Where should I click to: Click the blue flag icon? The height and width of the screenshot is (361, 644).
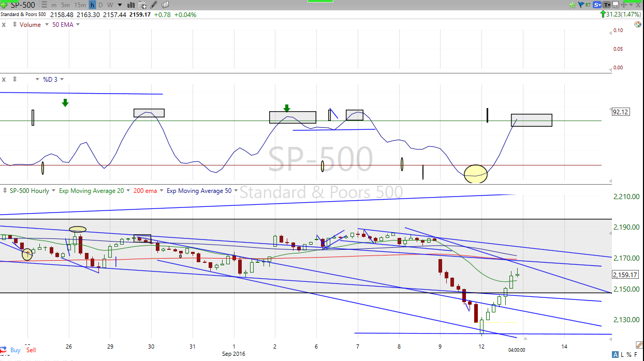tap(581, 5)
